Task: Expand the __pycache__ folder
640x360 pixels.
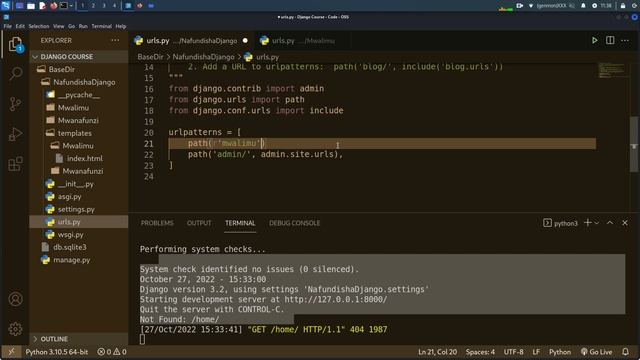Action: [79, 95]
